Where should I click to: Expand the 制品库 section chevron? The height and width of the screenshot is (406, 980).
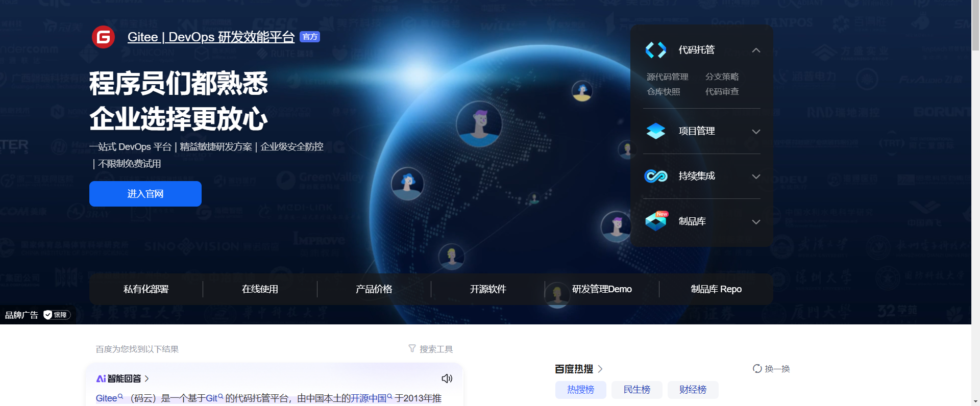[756, 222]
